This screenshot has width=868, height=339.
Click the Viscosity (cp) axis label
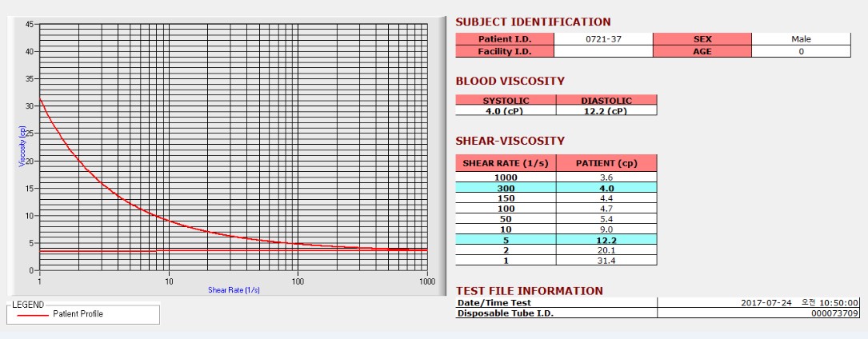click(x=22, y=146)
